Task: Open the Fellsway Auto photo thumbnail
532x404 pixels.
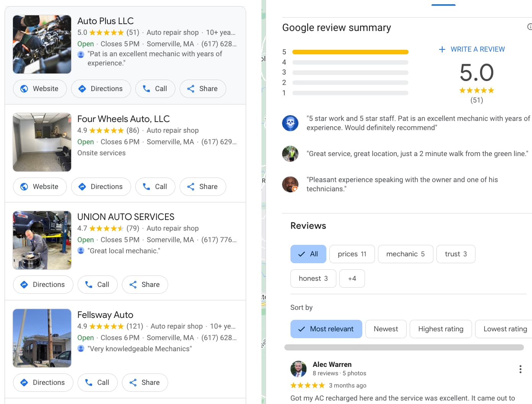Action: 42,338
